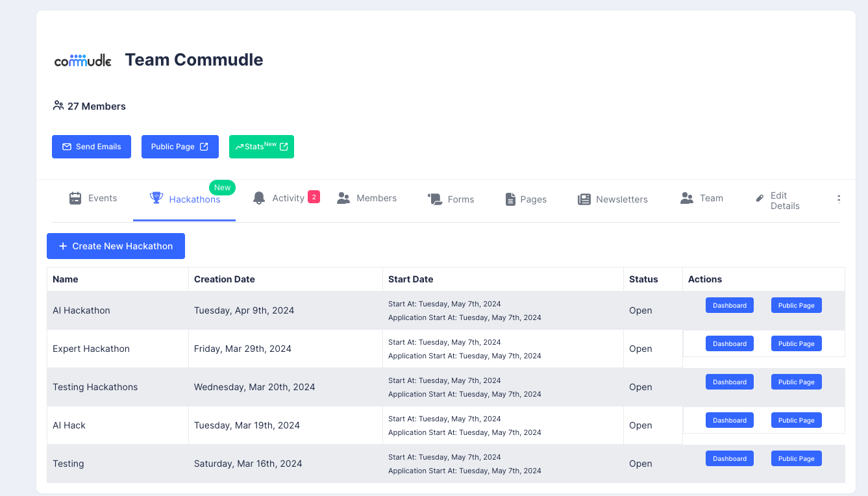The width and height of the screenshot is (868, 496).
Task: Click the scroll icon on Forms tab
Action: point(434,199)
